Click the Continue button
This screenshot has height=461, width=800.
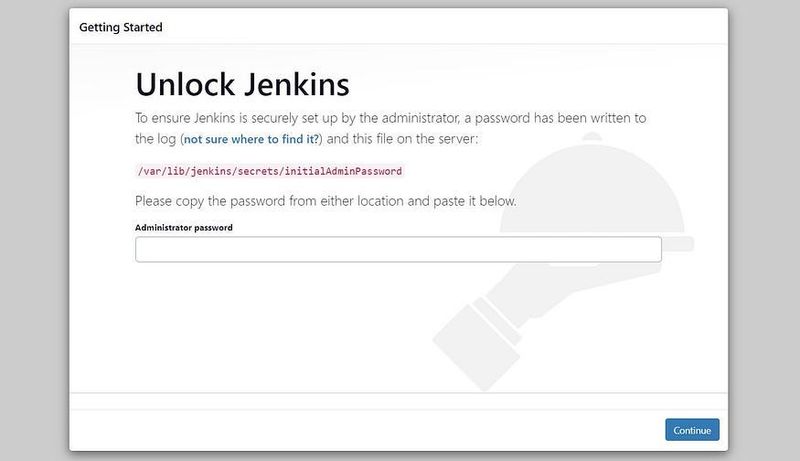(691, 430)
